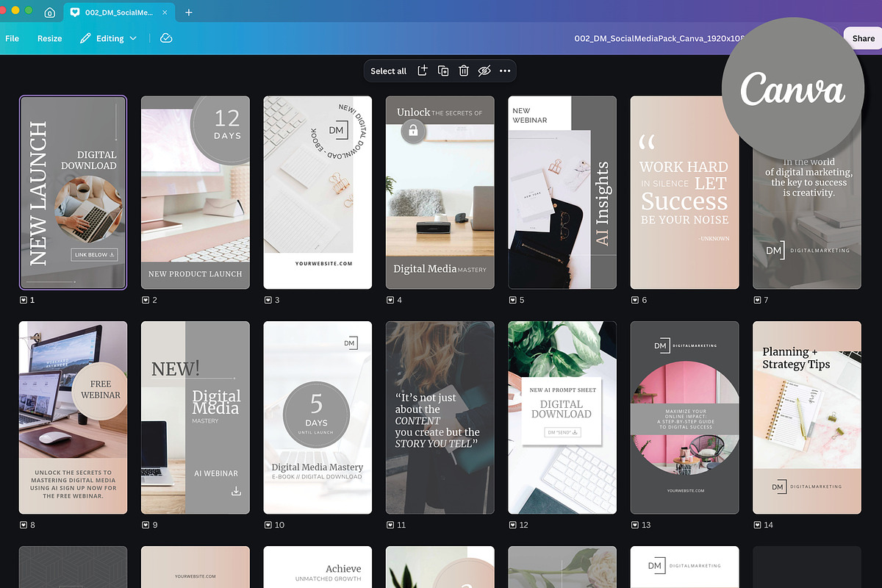
Task: Click the document title 002_DM_SocialMediaPack_Canva
Action: (659, 38)
